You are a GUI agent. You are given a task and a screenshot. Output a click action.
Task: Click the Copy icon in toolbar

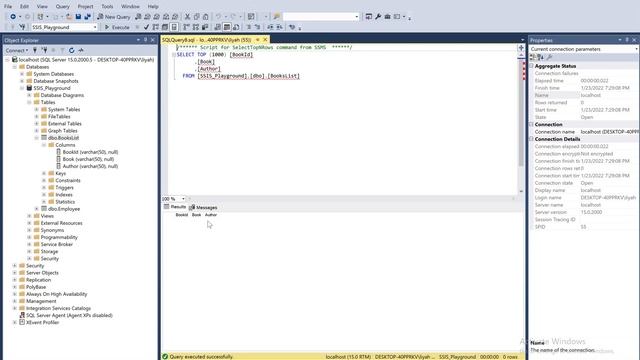point(196,17)
